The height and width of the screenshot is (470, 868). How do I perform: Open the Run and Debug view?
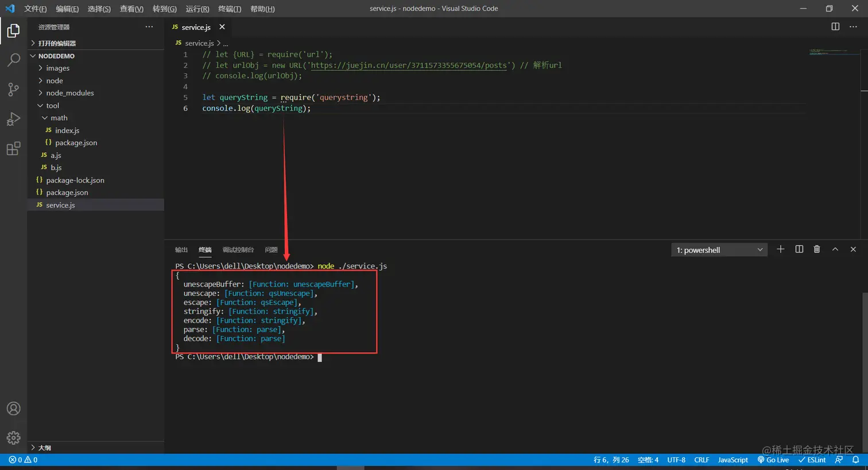pos(13,119)
